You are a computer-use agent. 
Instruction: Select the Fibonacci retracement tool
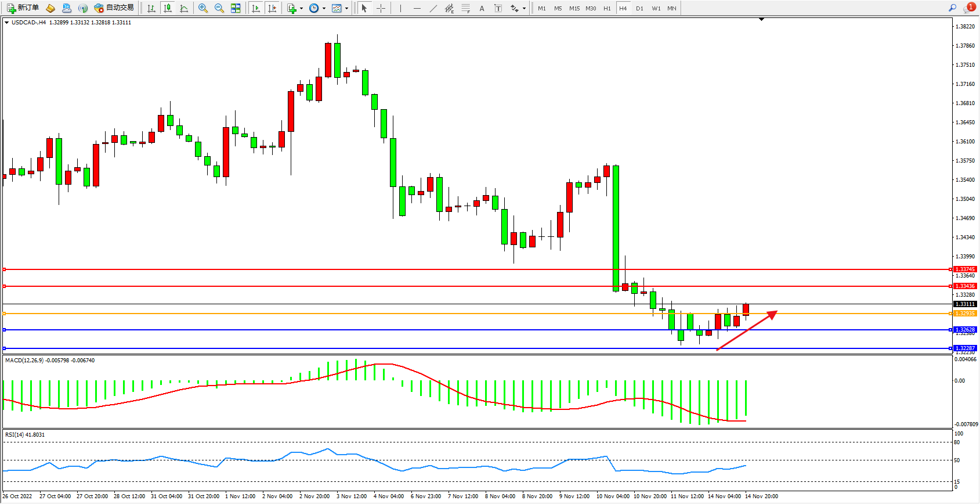[x=465, y=8]
